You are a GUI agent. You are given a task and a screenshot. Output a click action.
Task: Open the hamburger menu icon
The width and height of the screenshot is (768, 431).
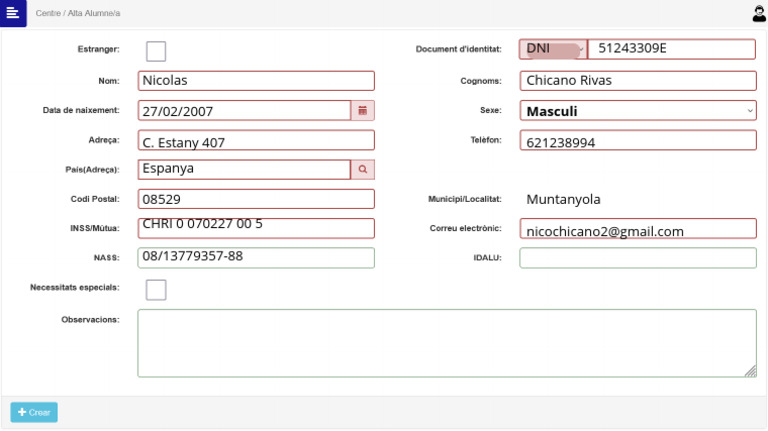12,13
